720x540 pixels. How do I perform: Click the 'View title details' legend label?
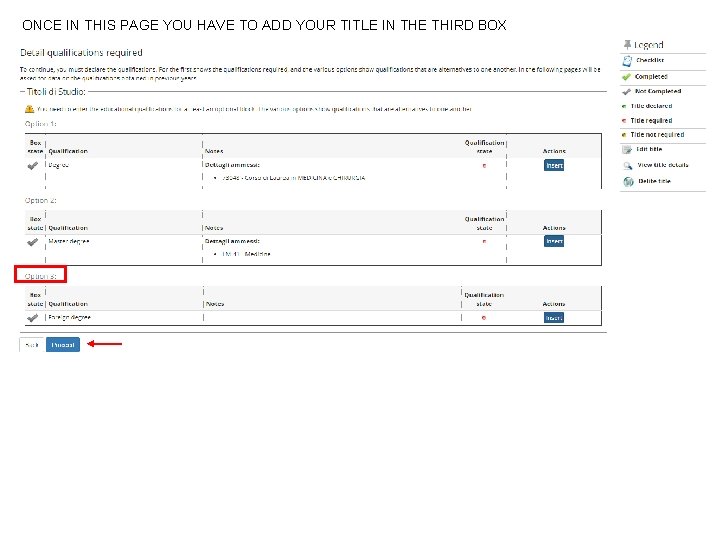[663, 165]
